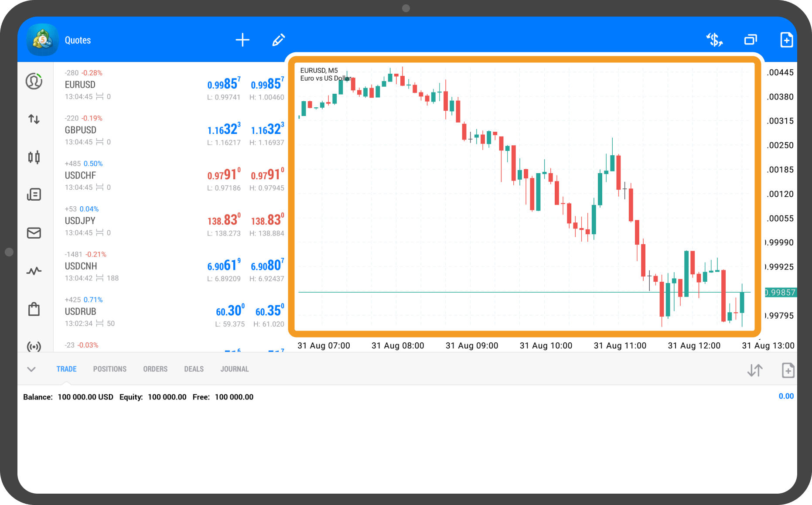Switch to the POSITIONS tab

(x=109, y=369)
